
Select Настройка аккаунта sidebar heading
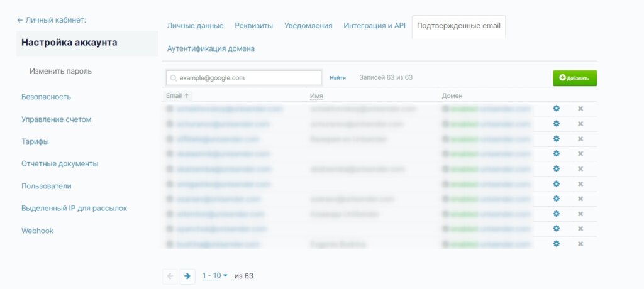87,43
